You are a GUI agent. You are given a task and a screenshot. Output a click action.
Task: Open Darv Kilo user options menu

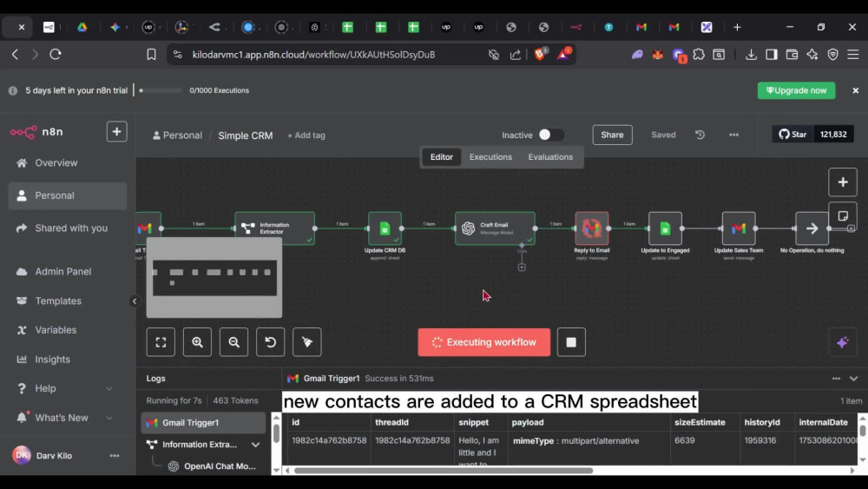click(115, 455)
